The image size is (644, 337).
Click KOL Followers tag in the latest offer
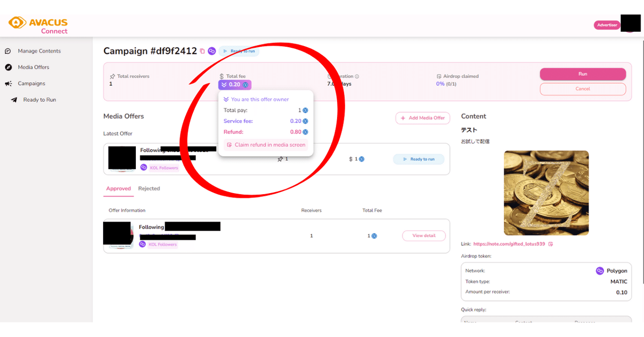tap(163, 168)
